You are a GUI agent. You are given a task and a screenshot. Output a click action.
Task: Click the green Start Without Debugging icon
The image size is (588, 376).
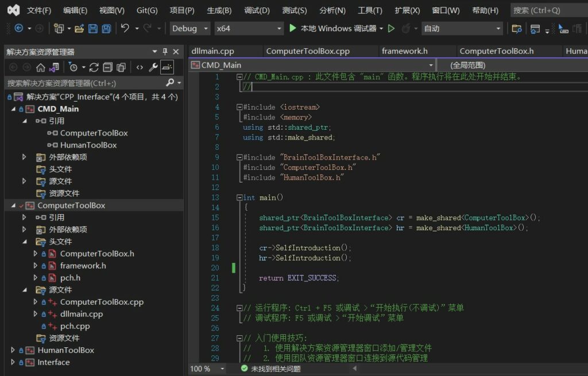pyautogui.click(x=392, y=29)
